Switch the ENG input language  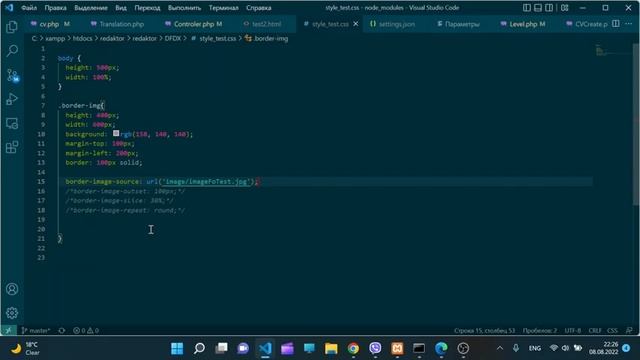(535, 348)
